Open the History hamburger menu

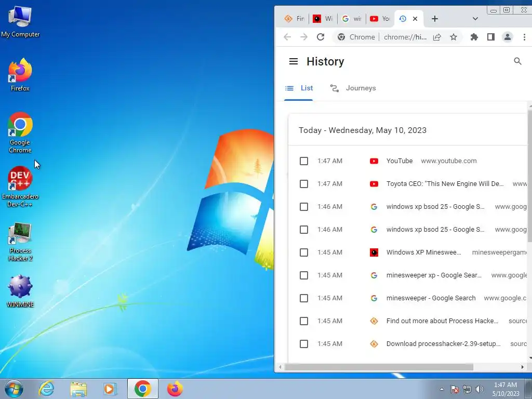tap(294, 61)
